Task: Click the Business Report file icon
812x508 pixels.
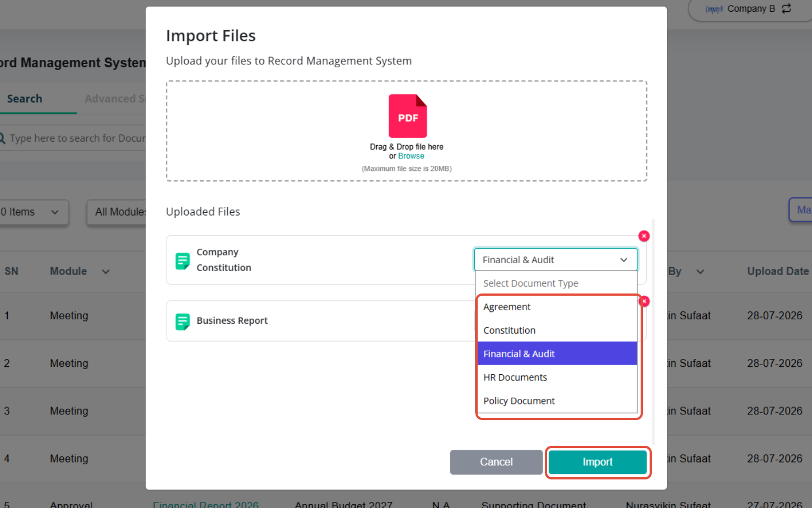Action: tap(183, 321)
